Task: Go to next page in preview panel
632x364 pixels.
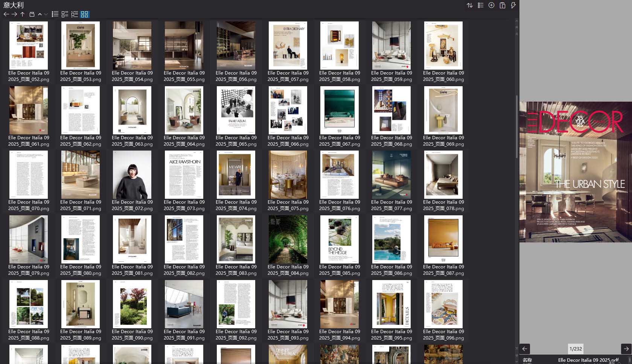Action: point(626,349)
